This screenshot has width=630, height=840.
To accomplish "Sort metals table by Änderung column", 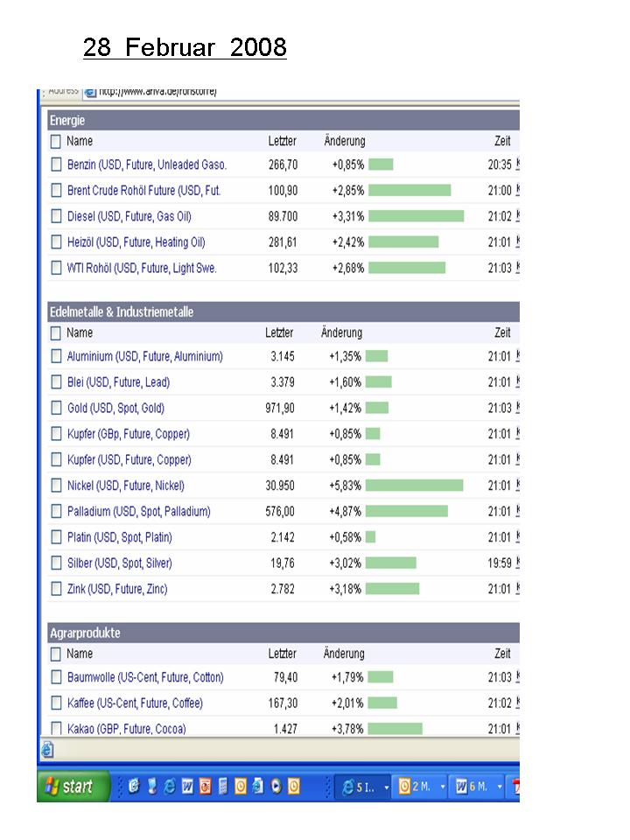I will point(341,333).
